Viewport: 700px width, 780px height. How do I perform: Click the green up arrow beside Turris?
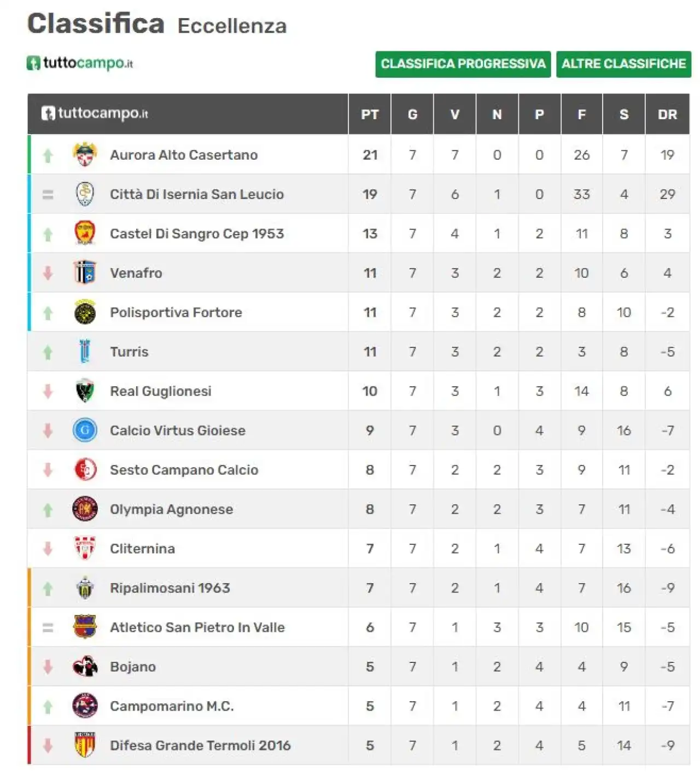[x=48, y=352]
